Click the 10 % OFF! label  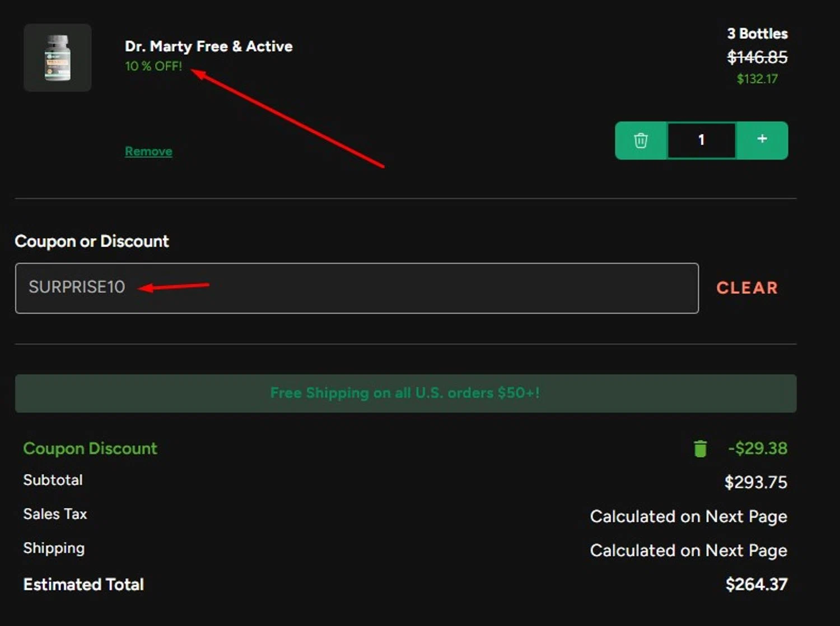click(x=153, y=66)
